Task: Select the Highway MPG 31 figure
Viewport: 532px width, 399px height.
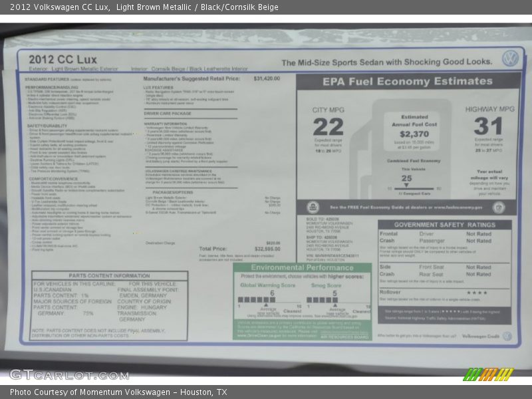Action: (x=488, y=126)
